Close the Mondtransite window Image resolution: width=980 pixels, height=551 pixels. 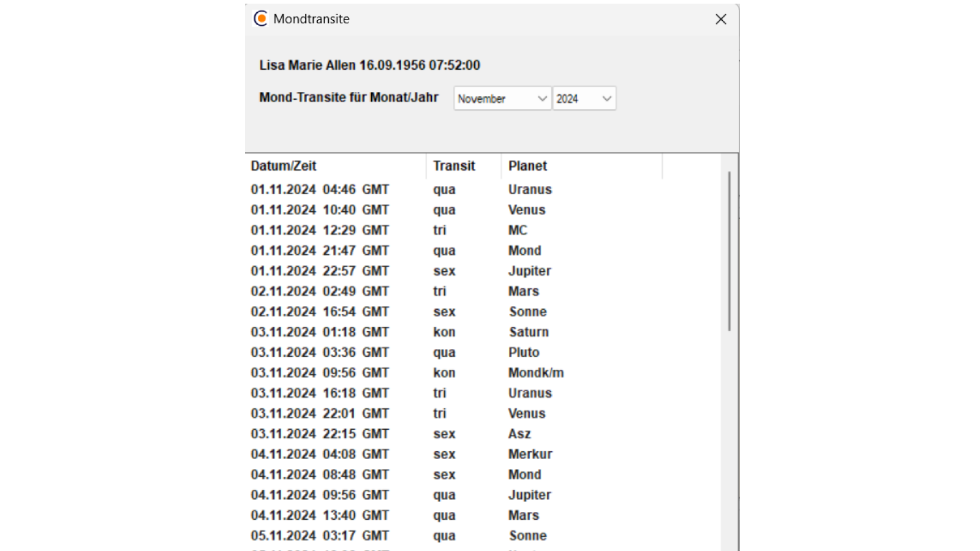tap(721, 19)
